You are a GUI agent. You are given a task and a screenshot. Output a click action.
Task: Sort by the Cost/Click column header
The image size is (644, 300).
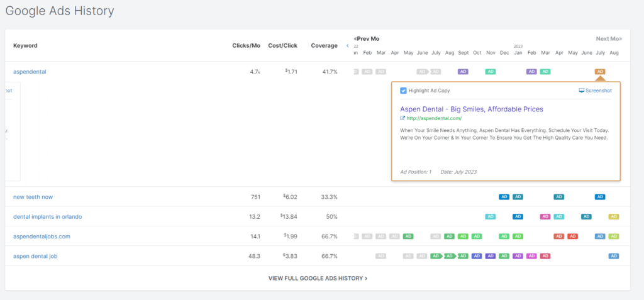(282, 46)
